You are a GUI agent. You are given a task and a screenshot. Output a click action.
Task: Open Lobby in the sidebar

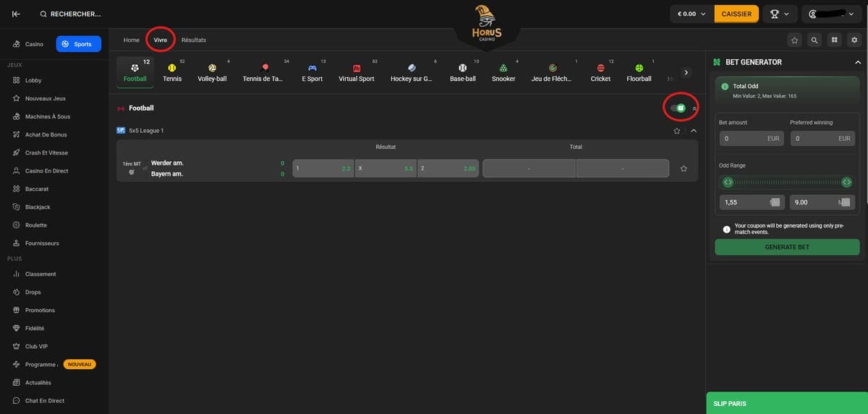[x=33, y=80]
